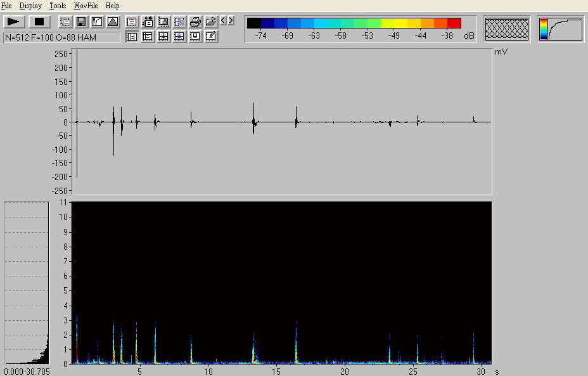Click the floppy disk save icon

pyautogui.click(x=81, y=22)
